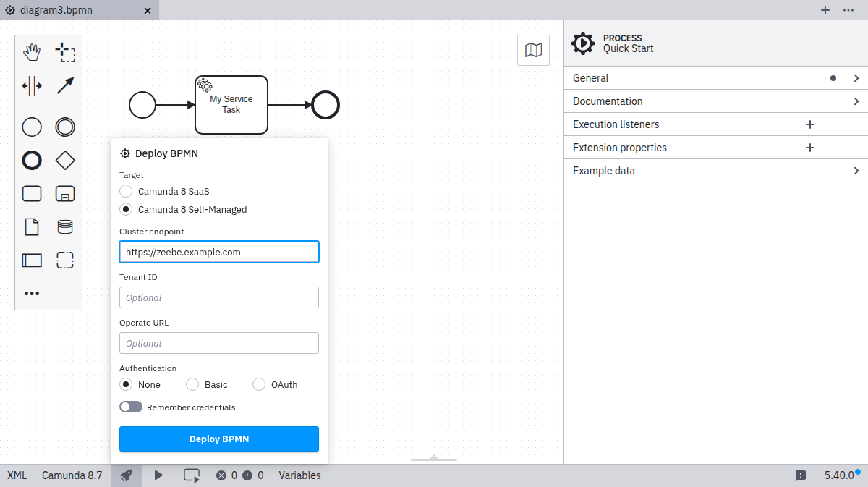Select the Data store shape
This screenshot has width=868, height=487.
(65, 226)
